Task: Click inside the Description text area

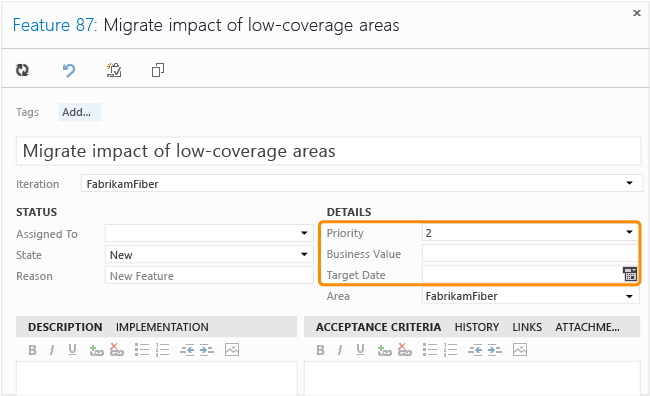Action: coord(157,378)
